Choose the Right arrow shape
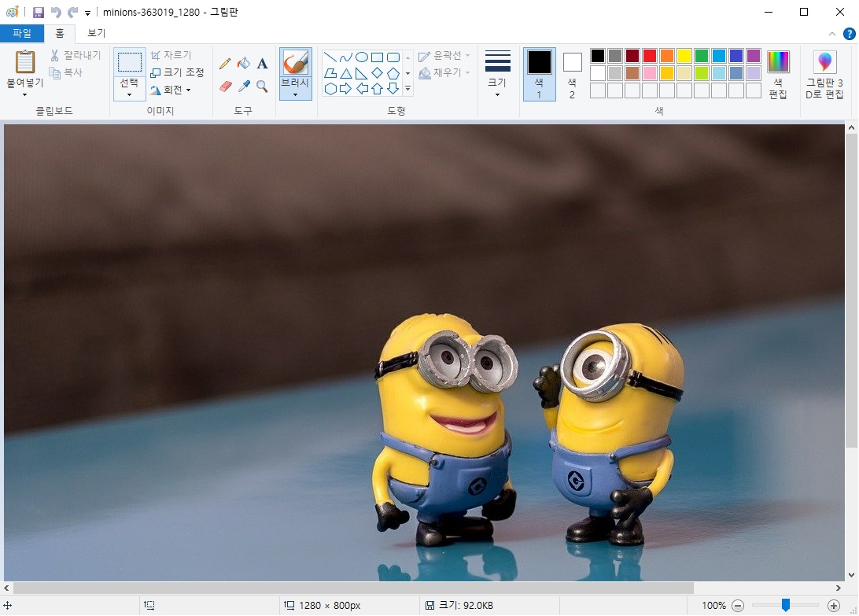 (x=345, y=89)
